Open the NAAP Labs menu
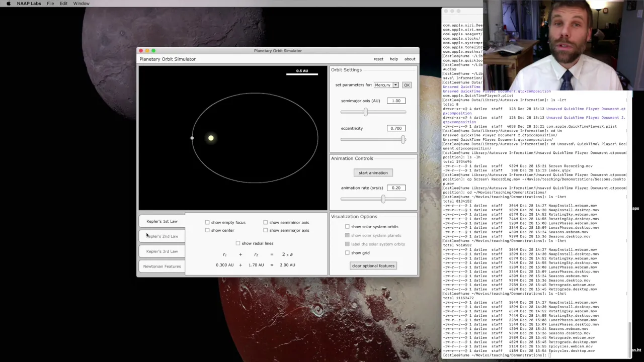The height and width of the screenshot is (362, 644). 29,4
